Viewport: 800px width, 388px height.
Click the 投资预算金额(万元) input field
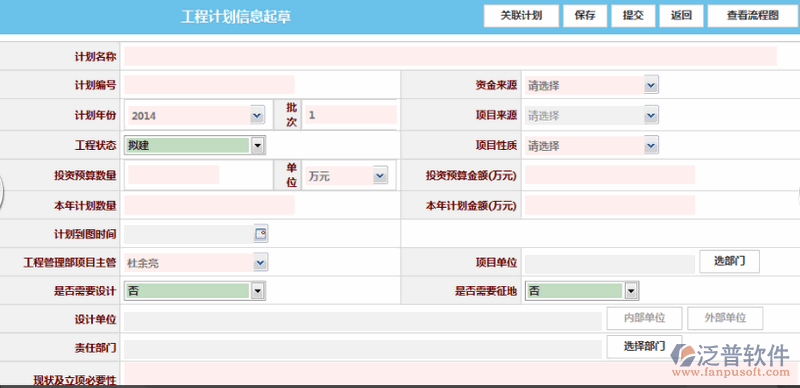click(x=610, y=175)
